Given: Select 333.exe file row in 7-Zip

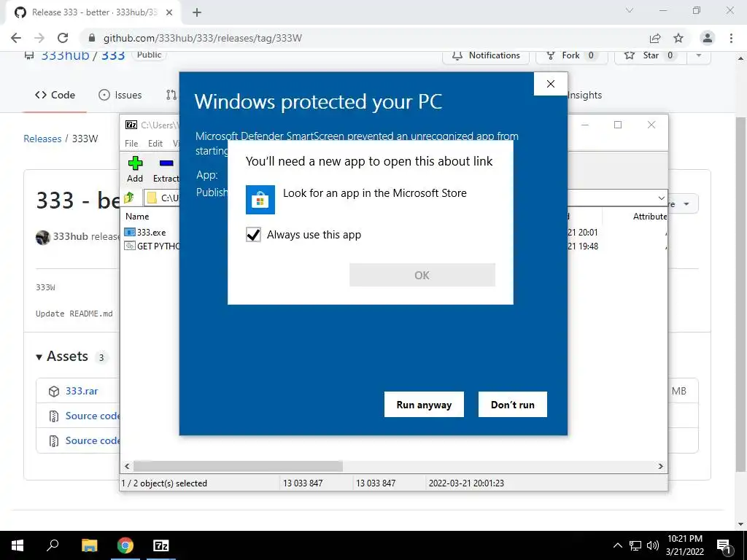Looking at the screenshot, I should 150,233.
